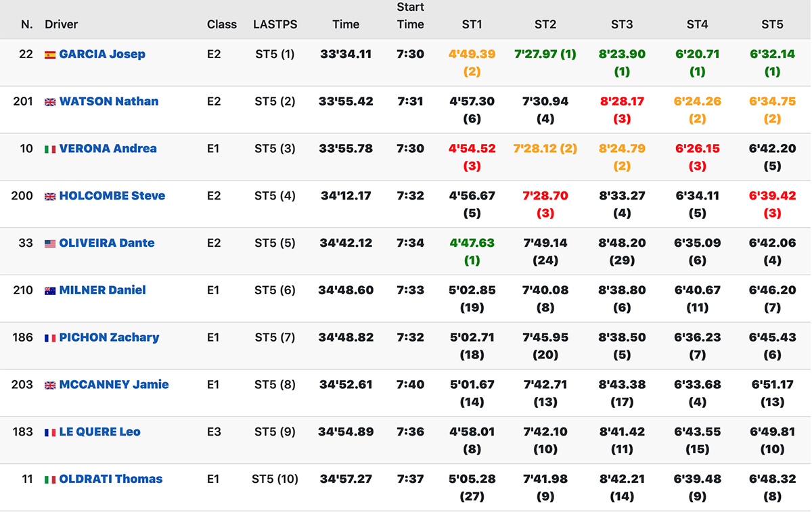Image resolution: width=812 pixels, height=512 pixels.
Task: Click the ST2 column header
Action: pos(545,24)
